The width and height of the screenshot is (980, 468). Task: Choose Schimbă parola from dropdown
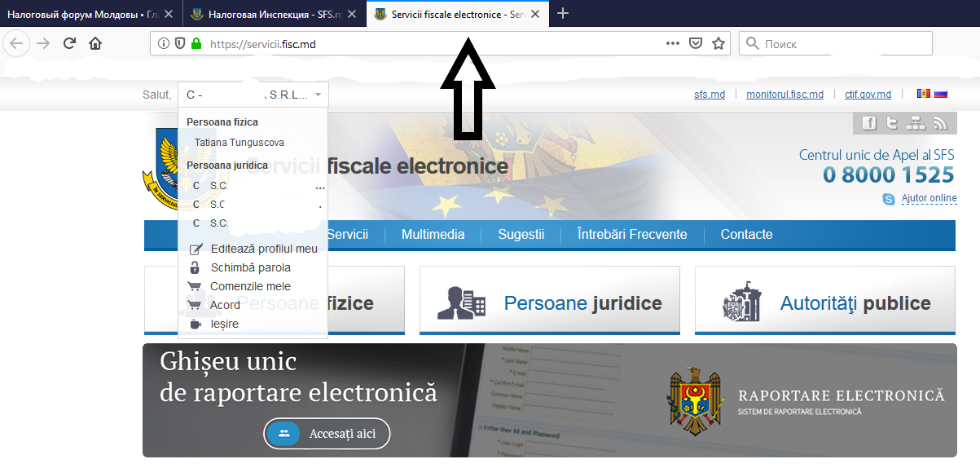click(251, 267)
